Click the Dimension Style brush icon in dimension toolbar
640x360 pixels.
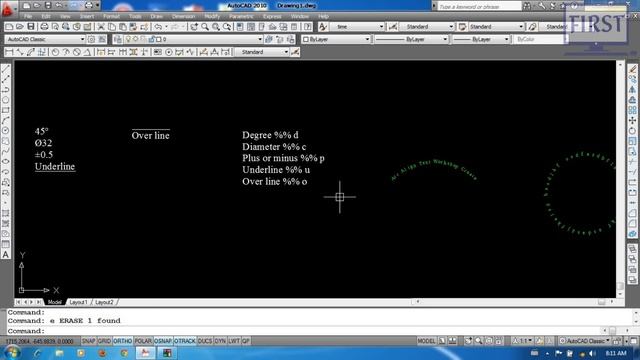[295, 52]
